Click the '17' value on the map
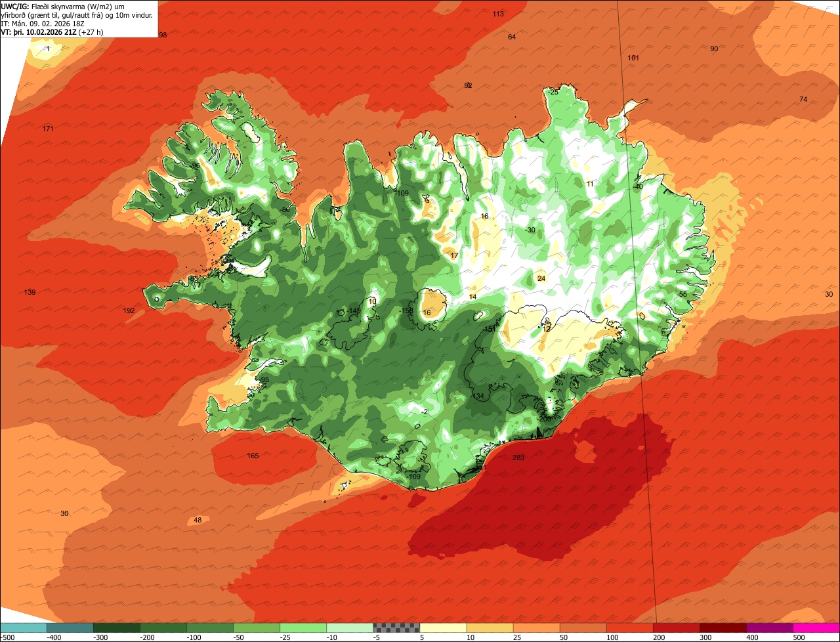The width and height of the screenshot is (840, 642). click(x=454, y=255)
